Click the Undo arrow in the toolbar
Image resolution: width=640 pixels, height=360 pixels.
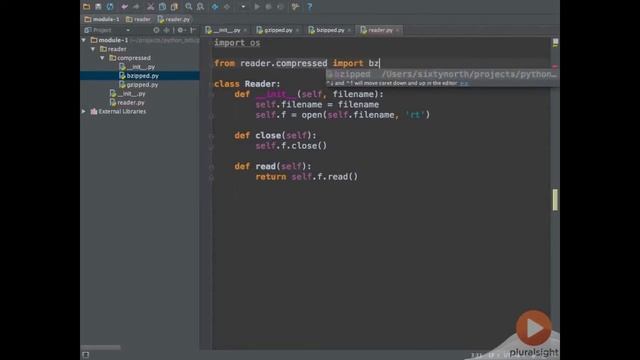tap(124, 7)
